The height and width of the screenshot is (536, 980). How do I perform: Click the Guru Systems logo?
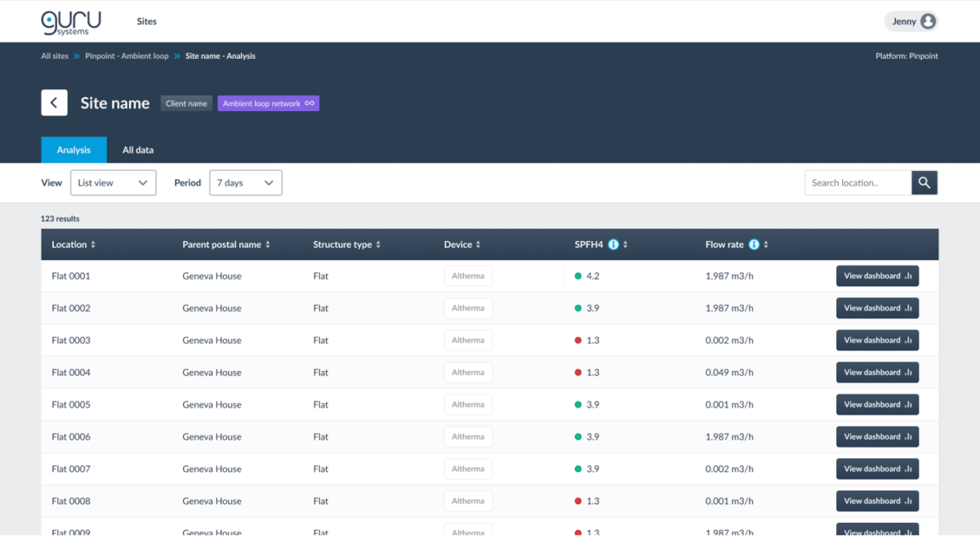[x=71, y=22]
